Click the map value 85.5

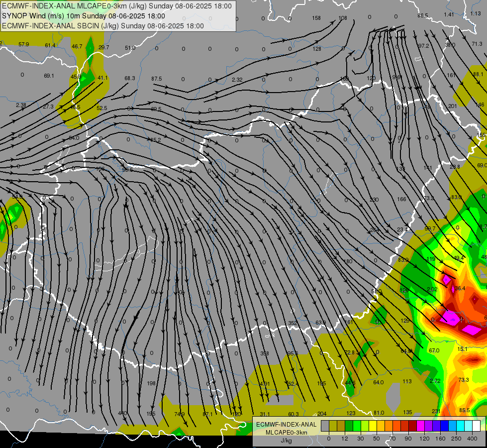[x=464, y=410]
